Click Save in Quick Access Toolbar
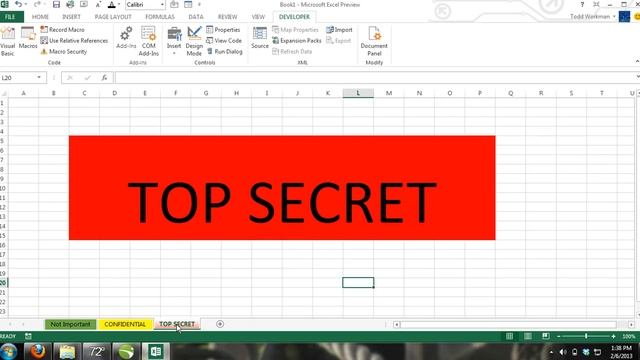This screenshot has height=360, width=640. (56, 4)
